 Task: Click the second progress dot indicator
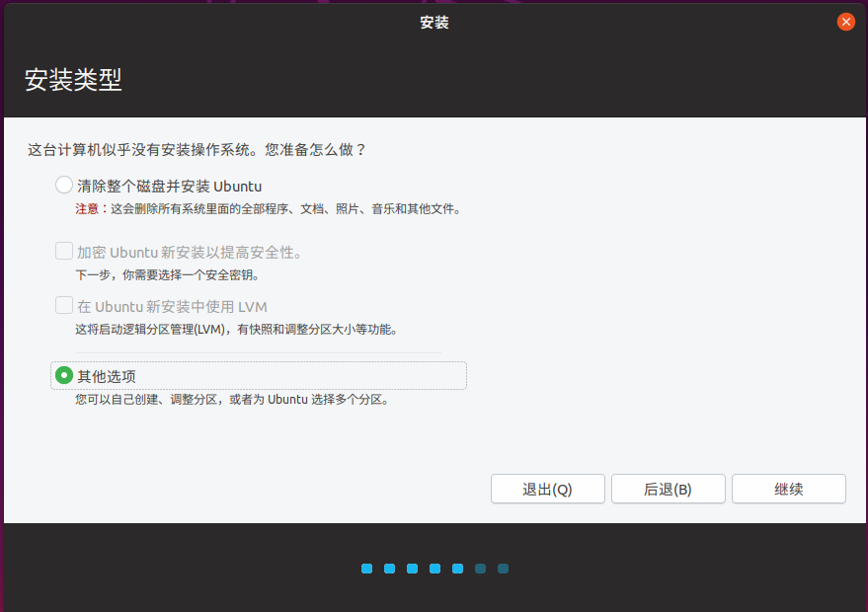389,569
